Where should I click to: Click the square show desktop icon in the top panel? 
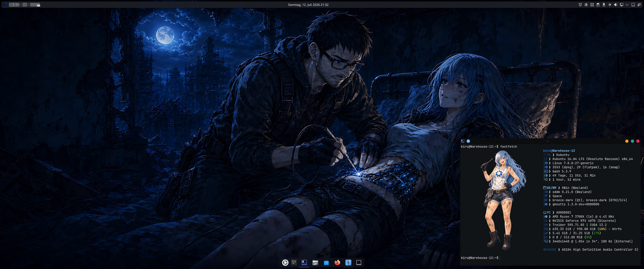(633, 5)
